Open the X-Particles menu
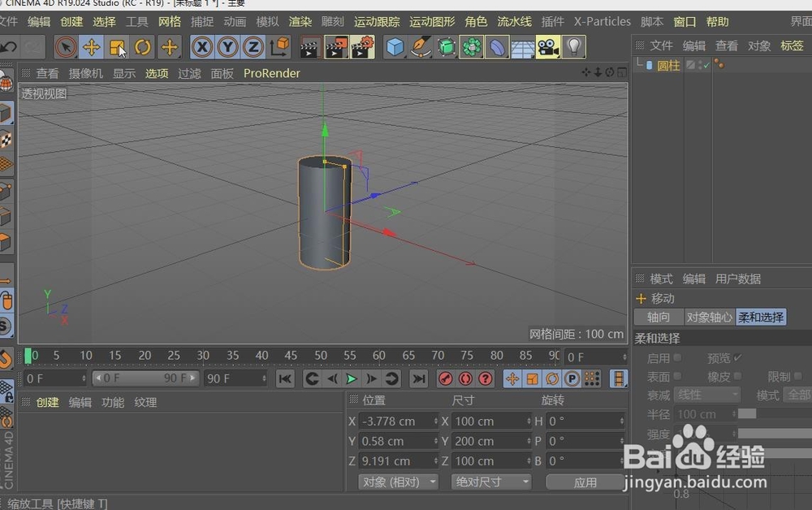 pyautogui.click(x=603, y=22)
